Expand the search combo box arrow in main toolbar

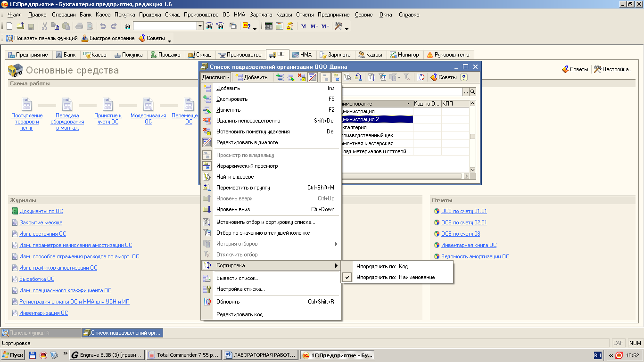click(x=200, y=26)
